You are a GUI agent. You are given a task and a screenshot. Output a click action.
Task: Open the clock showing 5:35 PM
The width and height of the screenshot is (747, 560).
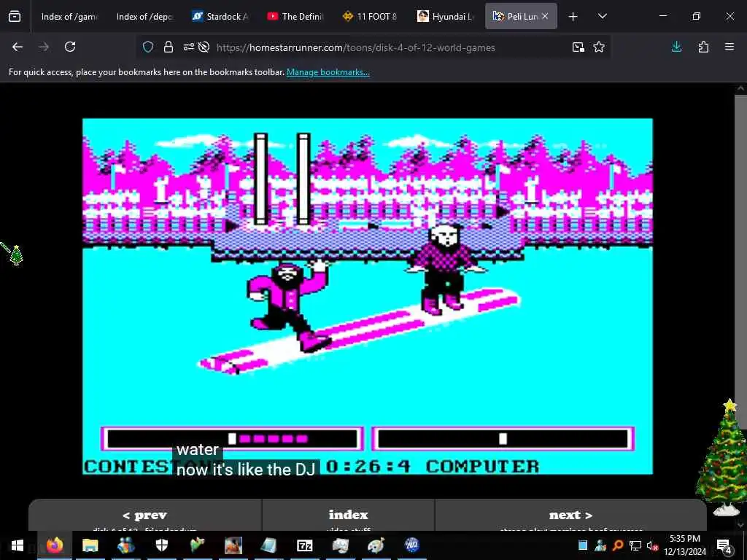tap(685, 545)
